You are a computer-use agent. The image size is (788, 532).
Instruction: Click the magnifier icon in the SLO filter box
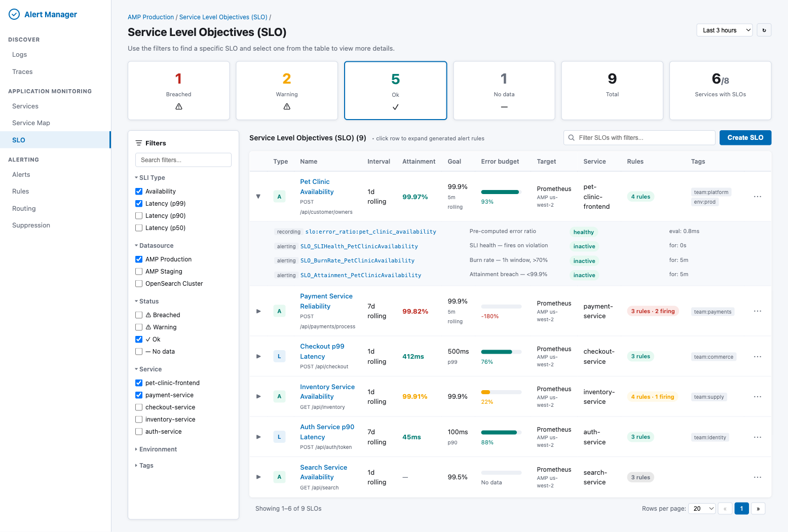click(571, 137)
